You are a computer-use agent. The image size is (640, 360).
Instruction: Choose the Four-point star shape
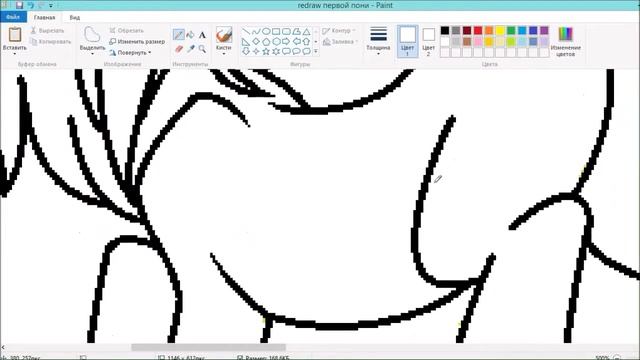256,51
